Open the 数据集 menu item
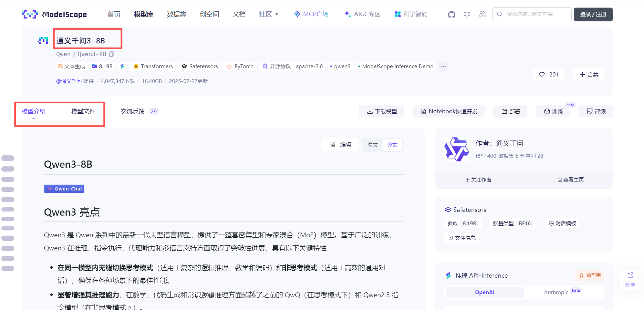 [x=176, y=14]
